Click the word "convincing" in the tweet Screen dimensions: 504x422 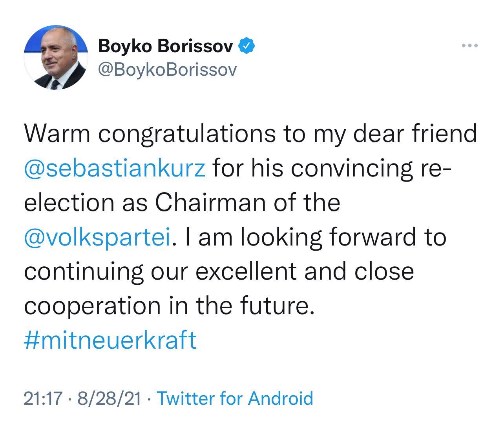point(351,169)
